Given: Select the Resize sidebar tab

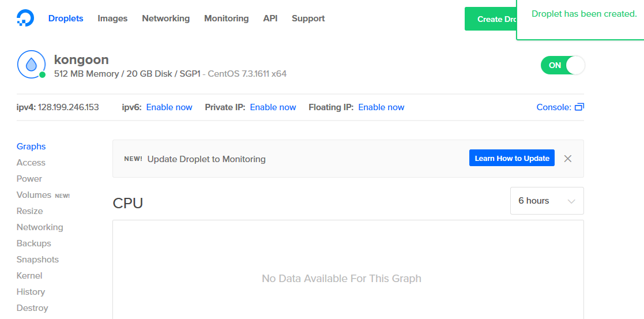Looking at the screenshot, I should [29, 211].
